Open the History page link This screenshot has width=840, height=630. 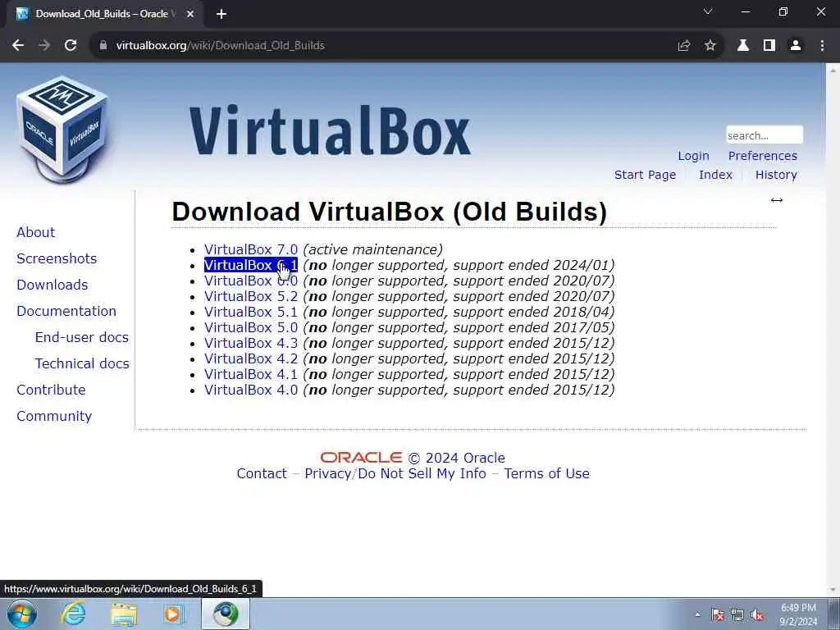tap(776, 175)
